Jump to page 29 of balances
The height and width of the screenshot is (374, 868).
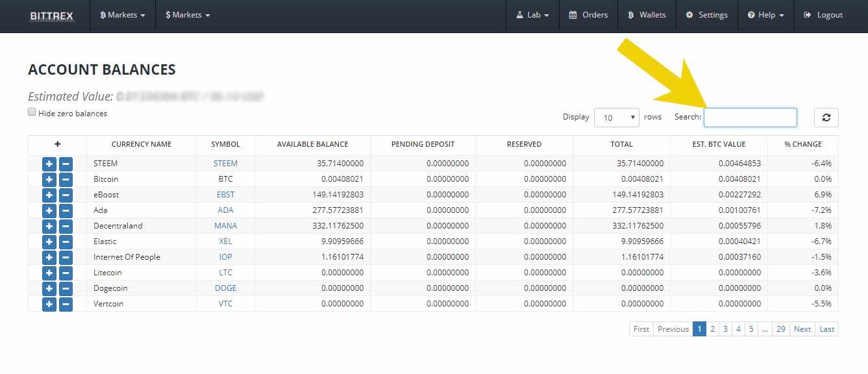[781, 329]
